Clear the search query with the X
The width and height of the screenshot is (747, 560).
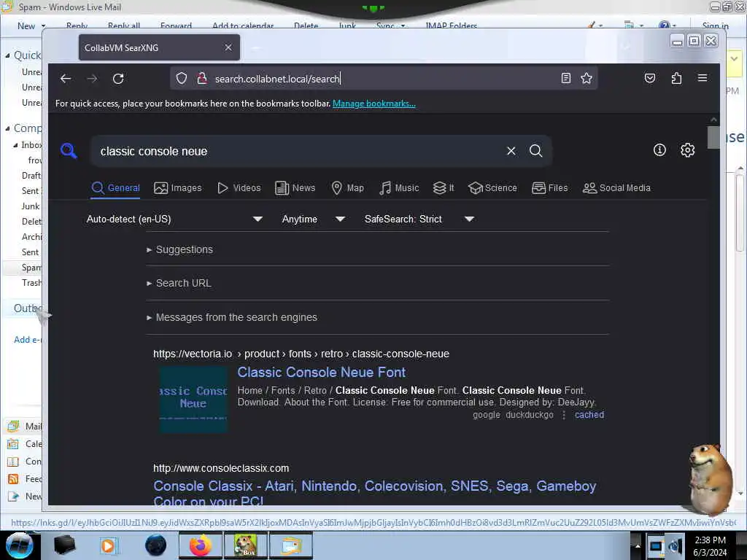click(511, 151)
